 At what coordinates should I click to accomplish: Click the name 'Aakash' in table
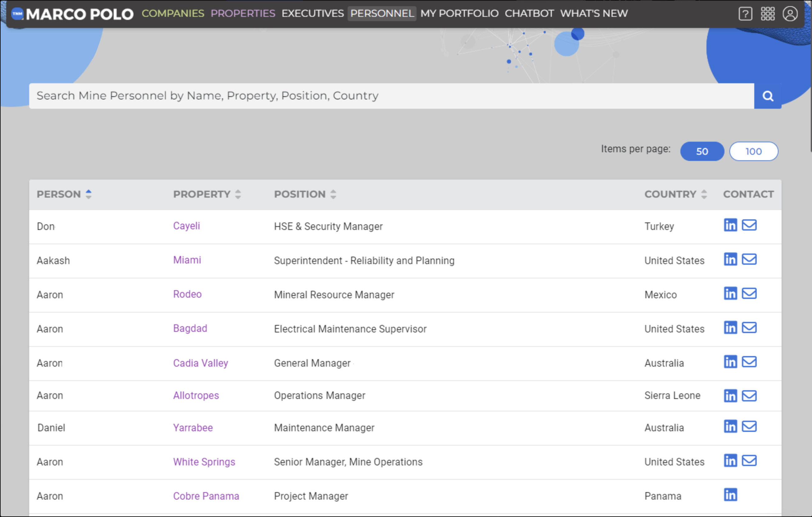tap(53, 261)
